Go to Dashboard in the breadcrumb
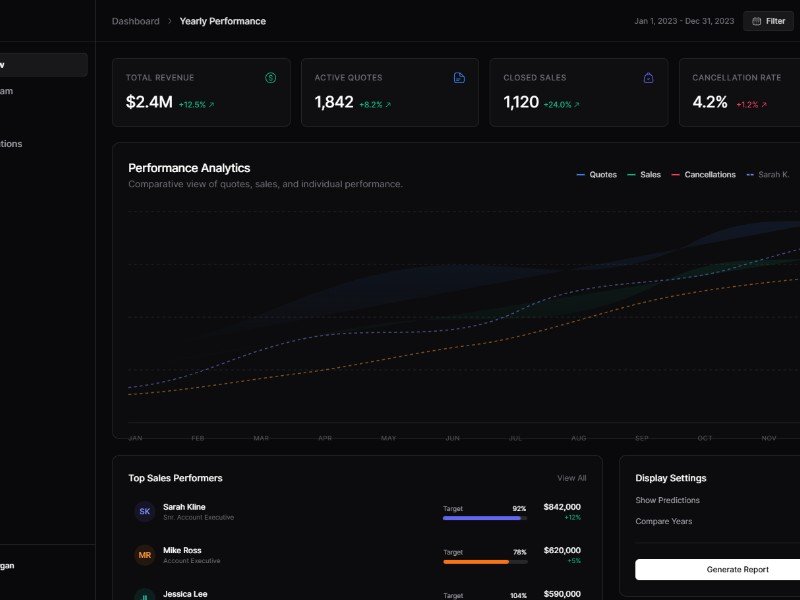The image size is (800, 600). [x=135, y=21]
